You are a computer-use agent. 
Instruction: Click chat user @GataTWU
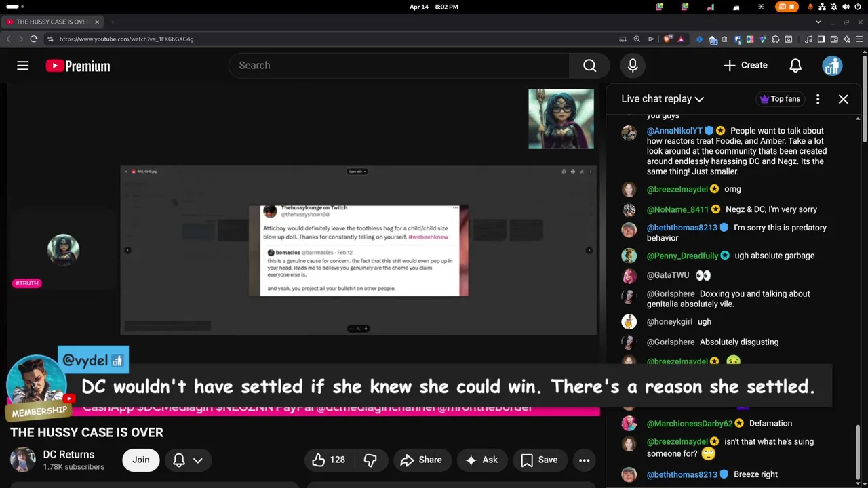click(668, 275)
